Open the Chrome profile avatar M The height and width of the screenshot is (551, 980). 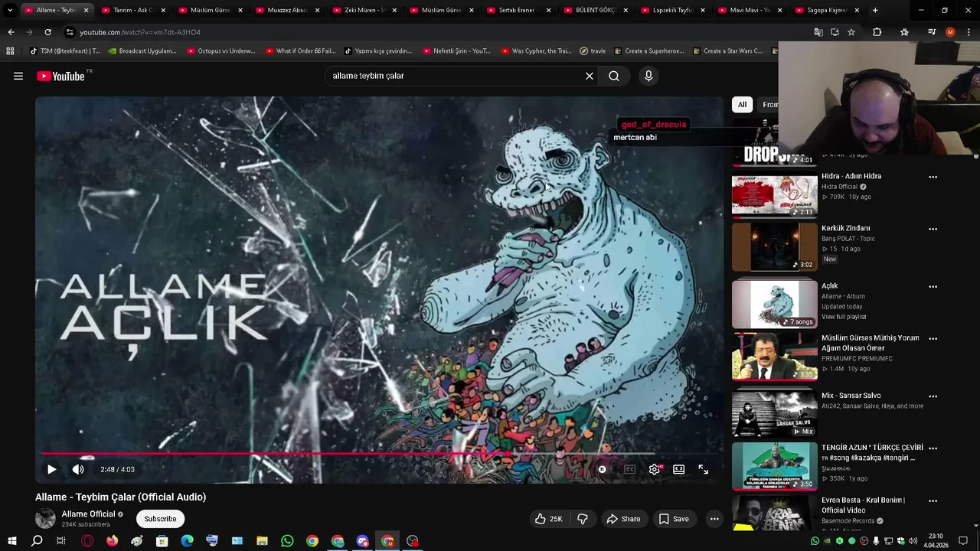950,32
